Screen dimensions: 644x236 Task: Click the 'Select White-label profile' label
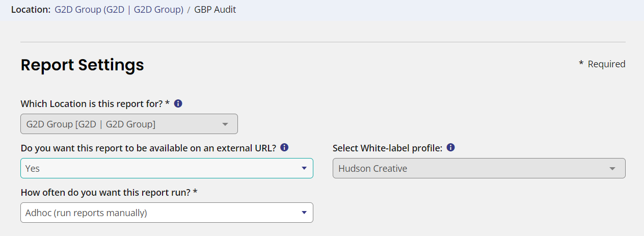pos(387,148)
